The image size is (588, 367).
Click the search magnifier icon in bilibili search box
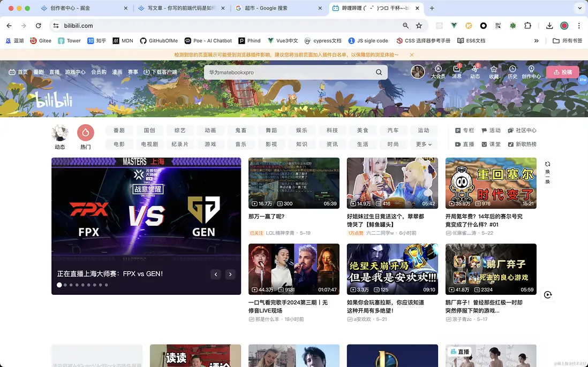pos(379,72)
